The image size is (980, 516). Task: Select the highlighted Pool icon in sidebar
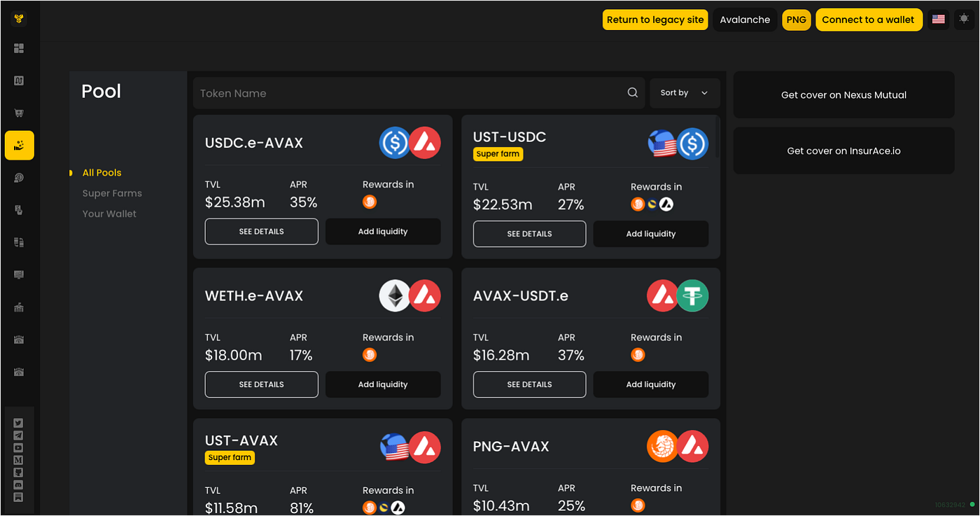(19, 146)
